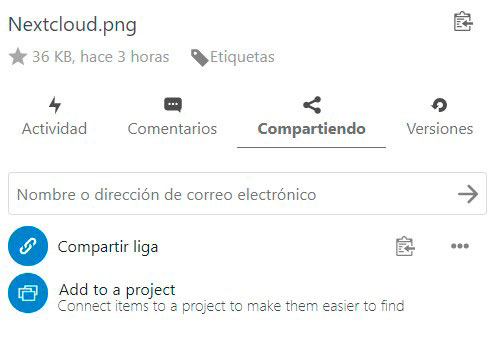Click the tag icon beside Etiquetas
The image size is (501, 361).
pos(200,58)
